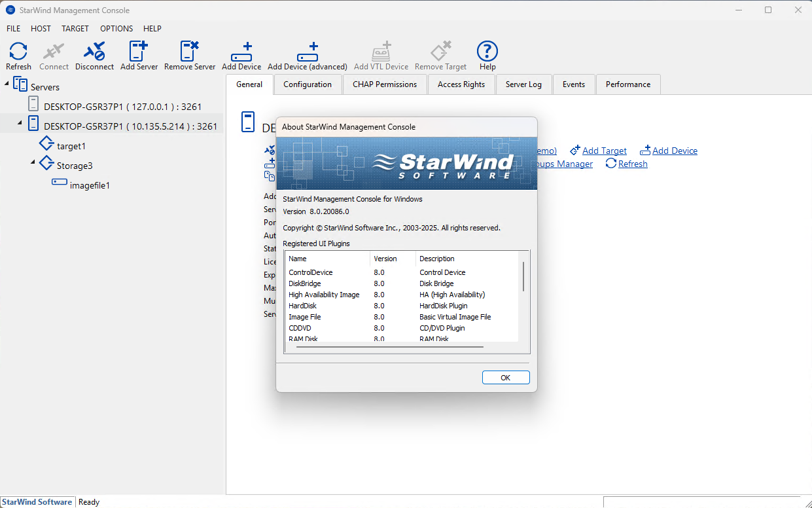Click the Add Target link

click(x=605, y=151)
